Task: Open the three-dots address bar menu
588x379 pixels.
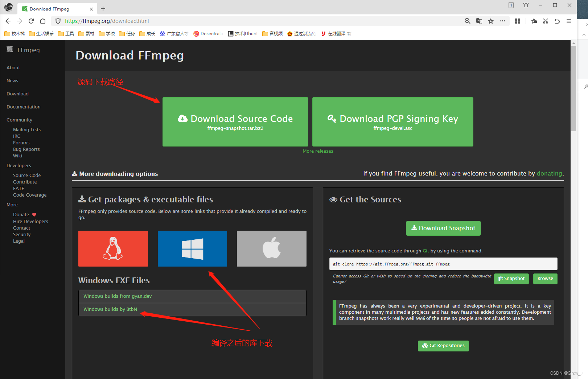Action: click(502, 21)
